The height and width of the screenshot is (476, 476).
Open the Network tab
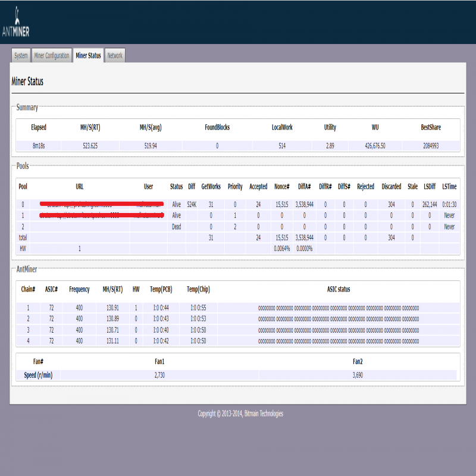click(x=115, y=56)
